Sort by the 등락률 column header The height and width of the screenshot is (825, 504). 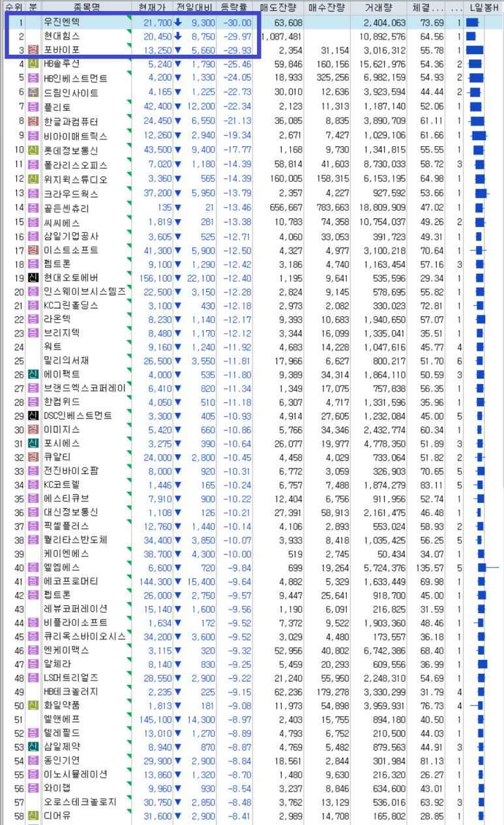tap(235, 8)
